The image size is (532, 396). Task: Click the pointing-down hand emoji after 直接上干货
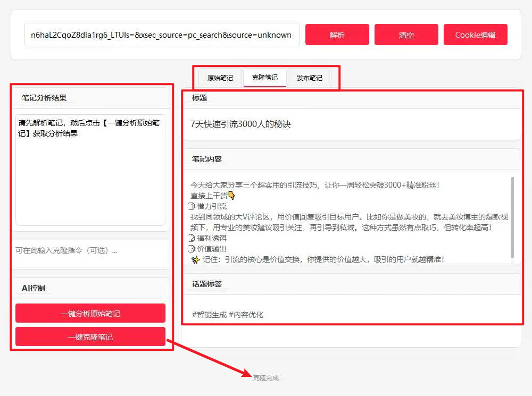tap(231, 196)
